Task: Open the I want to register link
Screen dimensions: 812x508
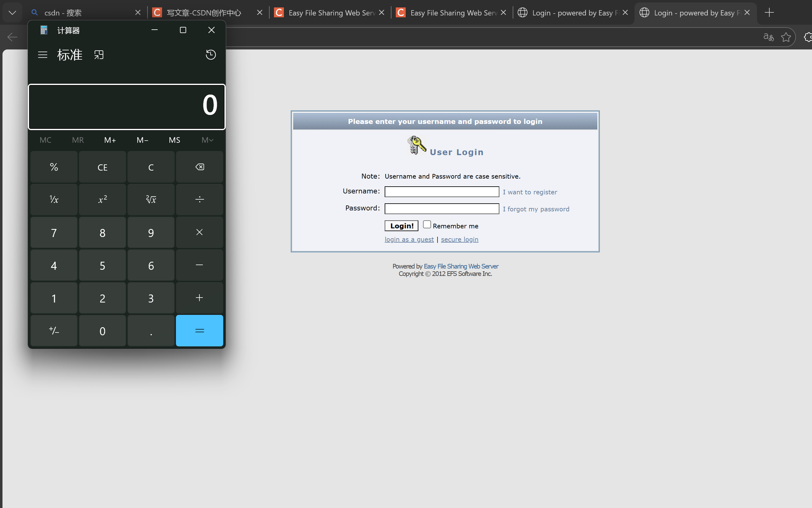Action: [530, 192]
